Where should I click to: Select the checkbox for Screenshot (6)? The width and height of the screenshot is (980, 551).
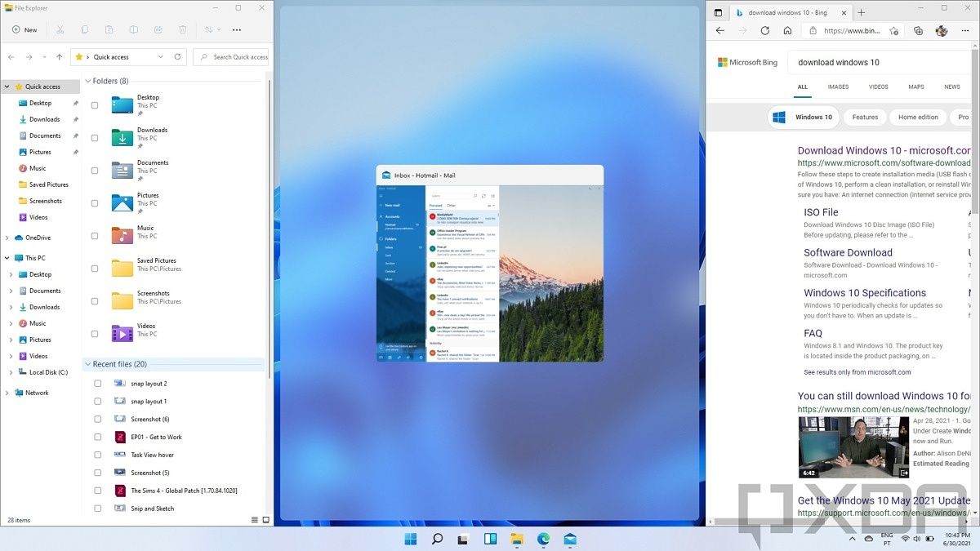pos(98,419)
